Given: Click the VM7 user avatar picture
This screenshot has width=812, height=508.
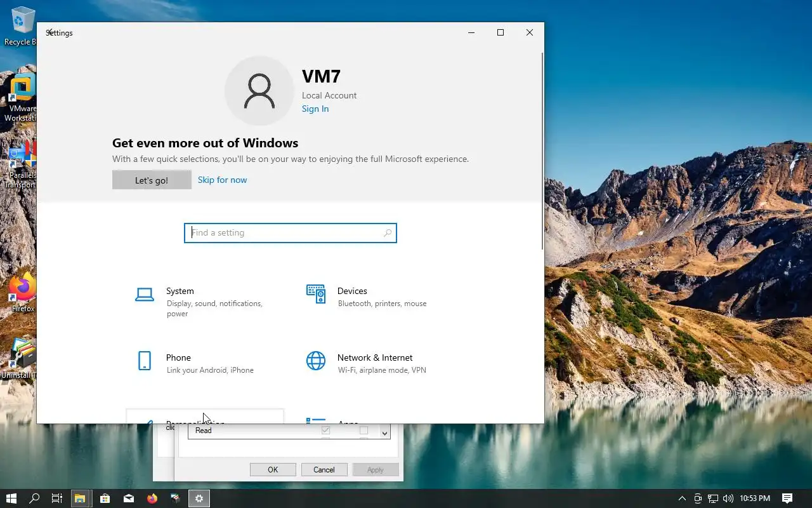Looking at the screenshot, I should pos(259,91).
